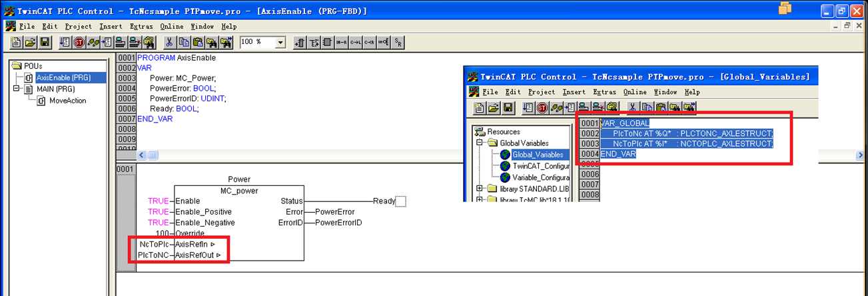This screenshot has height=296, width=868.
Task: Collapse the MAIN (PRG) tree node
Action: pos(17,89)
